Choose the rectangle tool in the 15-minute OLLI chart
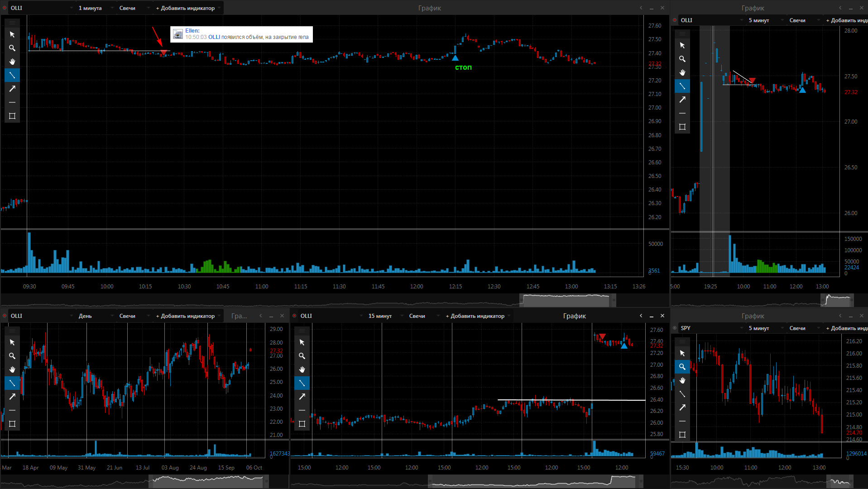The height and width of the screenshot is (489, 868). click(x=302, y=424)
